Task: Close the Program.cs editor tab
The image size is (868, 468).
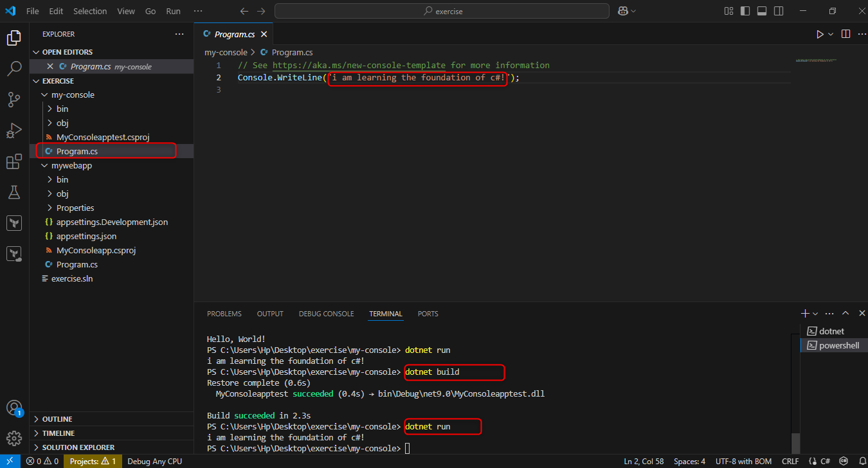Action: click(264, 34)
